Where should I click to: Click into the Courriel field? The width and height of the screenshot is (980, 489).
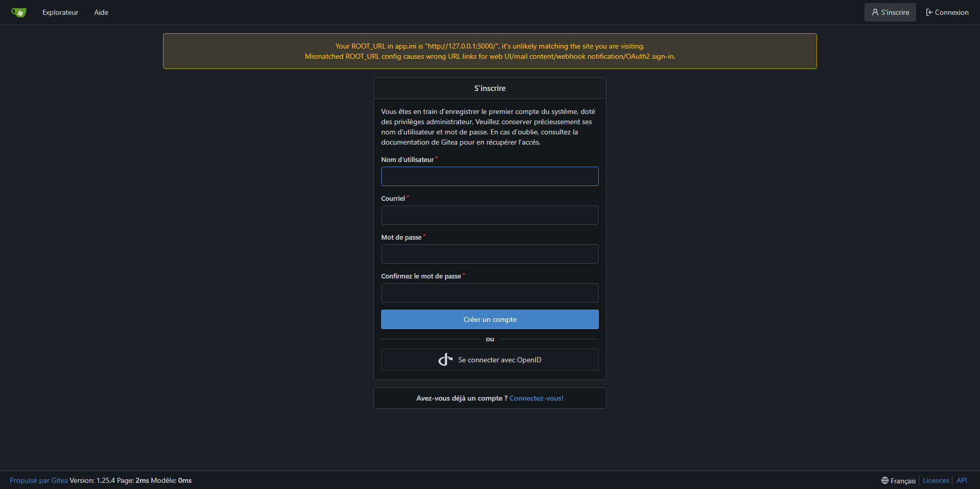coord(489,215)
